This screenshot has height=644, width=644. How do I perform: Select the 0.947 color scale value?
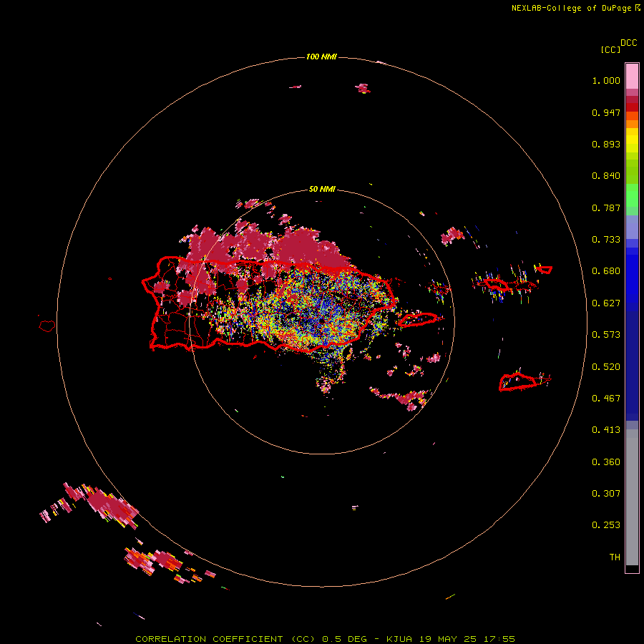(x=606, y=112)
